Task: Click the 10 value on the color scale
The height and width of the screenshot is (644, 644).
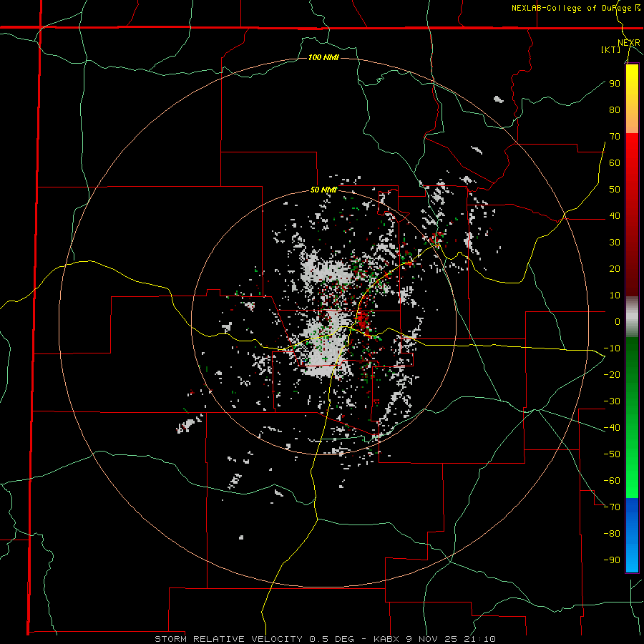Action: (x=615, y=296)
